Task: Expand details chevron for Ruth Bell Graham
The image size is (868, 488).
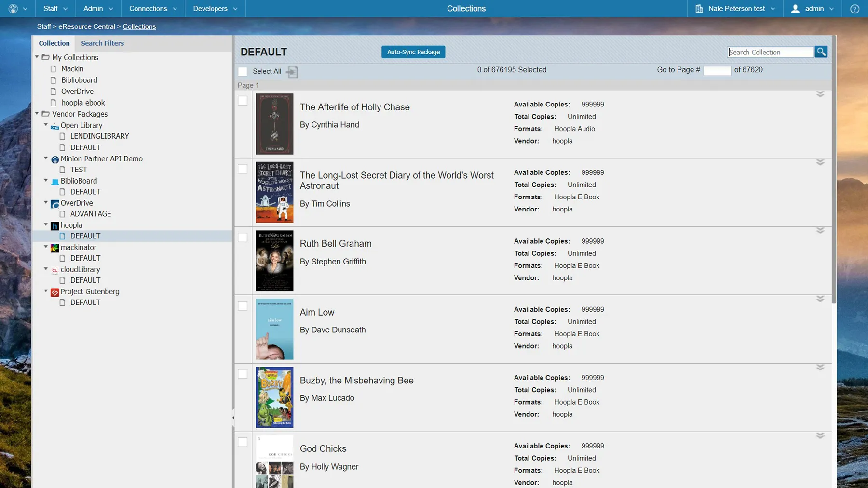Action: [x=820, y=230]
